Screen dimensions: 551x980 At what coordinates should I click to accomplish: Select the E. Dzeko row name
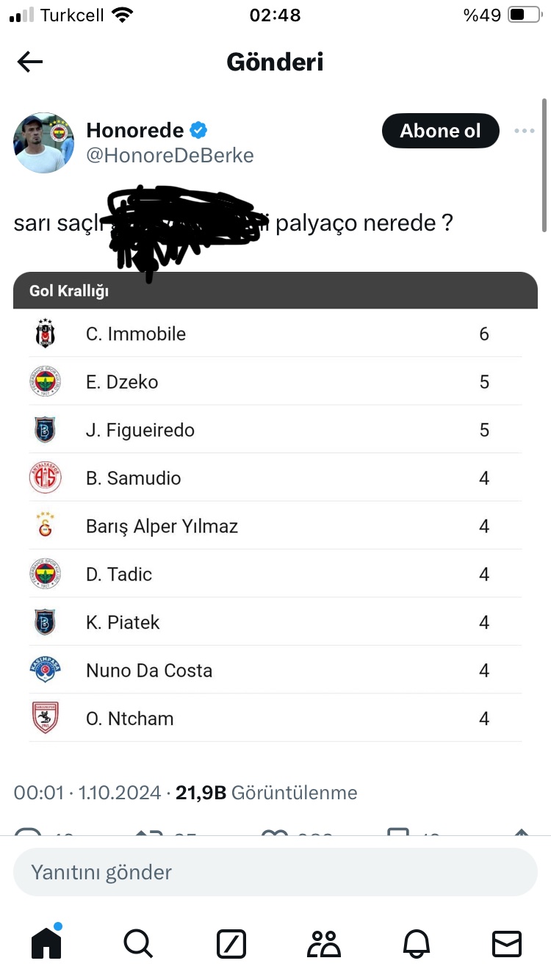tap(122, 382)
